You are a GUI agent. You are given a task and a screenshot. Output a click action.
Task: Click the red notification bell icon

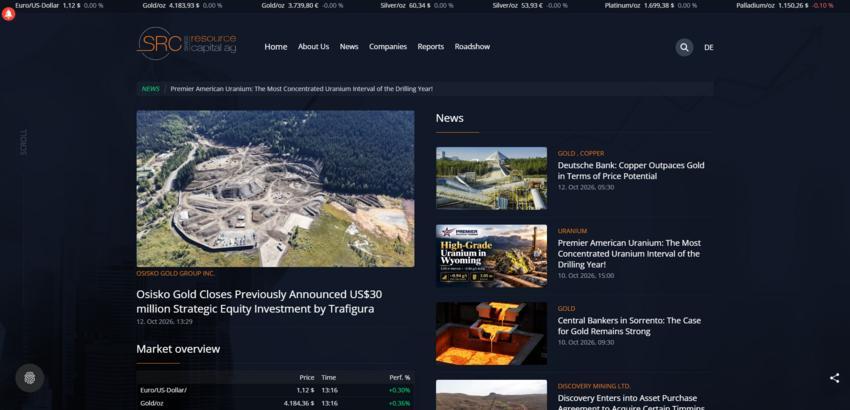(x=8, y=15)
